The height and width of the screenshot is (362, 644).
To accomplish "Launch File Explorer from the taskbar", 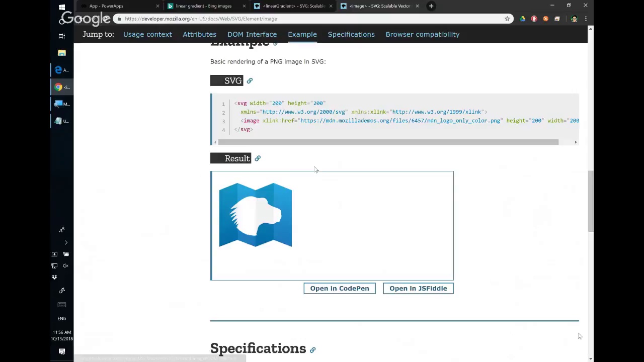I will pos(62,53).
